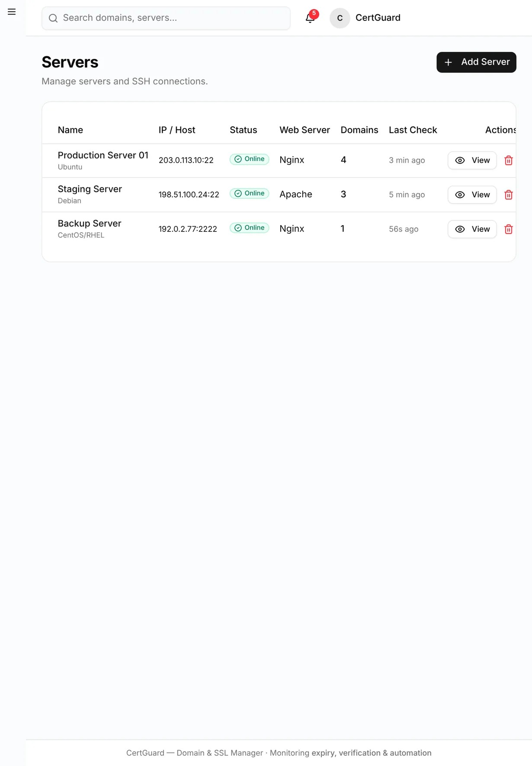Click the Online check icon for Backup Server

tap(238, 228)
